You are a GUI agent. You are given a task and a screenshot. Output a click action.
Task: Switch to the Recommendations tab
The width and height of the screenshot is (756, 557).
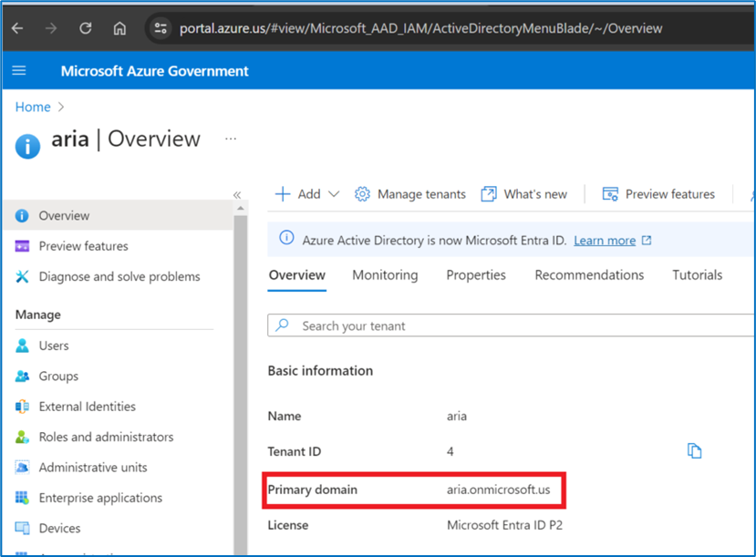click(589, 275)
